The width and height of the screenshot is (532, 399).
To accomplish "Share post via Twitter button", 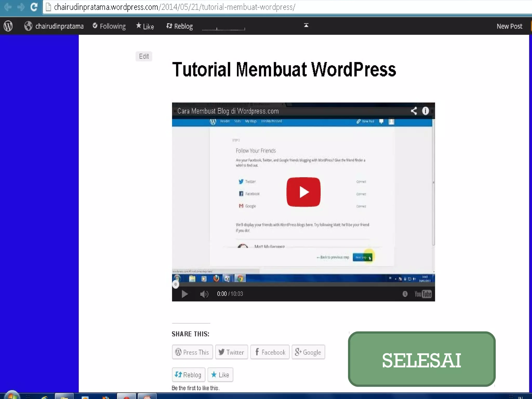I will [x=231, y=352].
